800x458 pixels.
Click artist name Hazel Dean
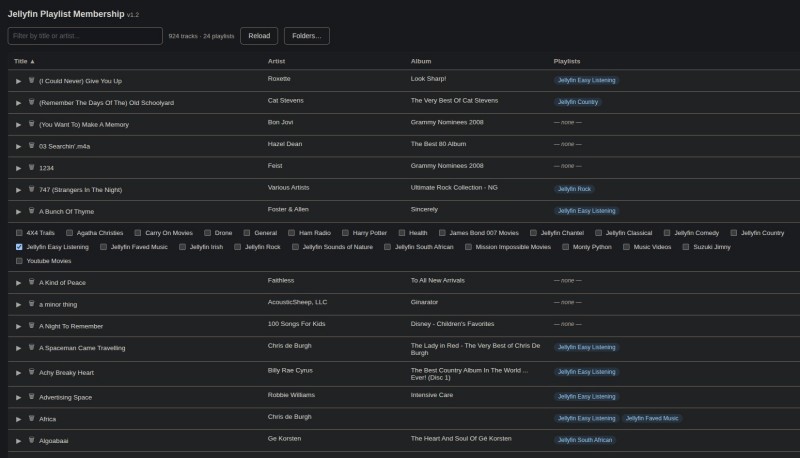tap(285, 144)
